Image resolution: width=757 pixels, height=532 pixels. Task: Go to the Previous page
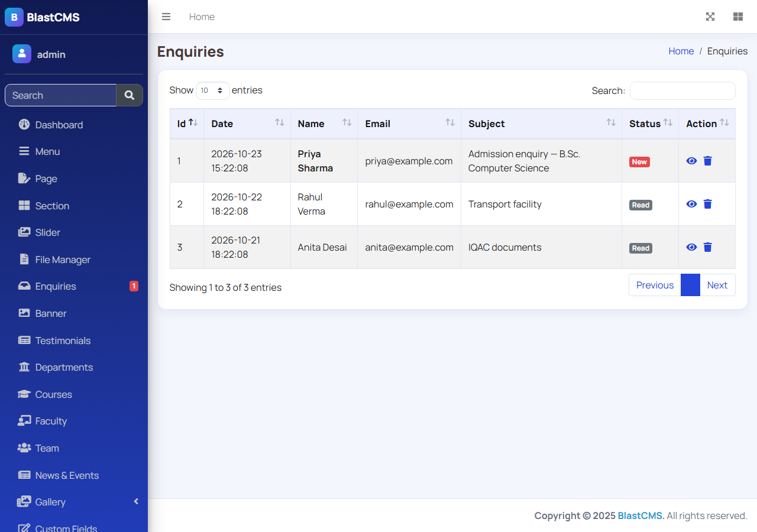point(655,285)
